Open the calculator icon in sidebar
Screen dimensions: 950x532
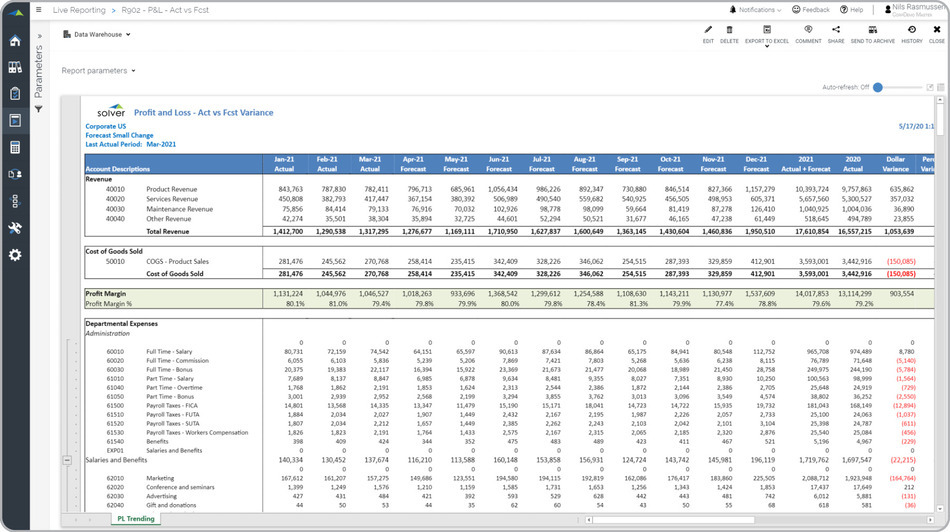pos(15,147)
